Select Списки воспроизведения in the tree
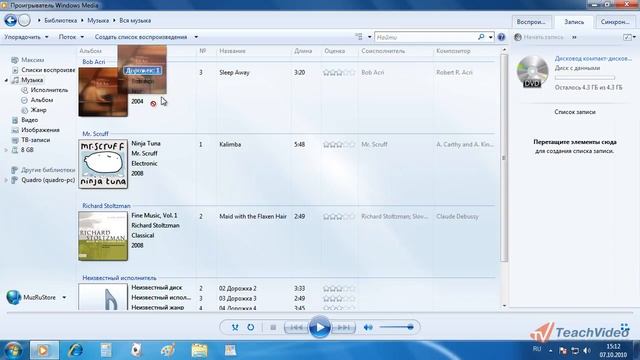640x360 pixels. tap(48, 70)
